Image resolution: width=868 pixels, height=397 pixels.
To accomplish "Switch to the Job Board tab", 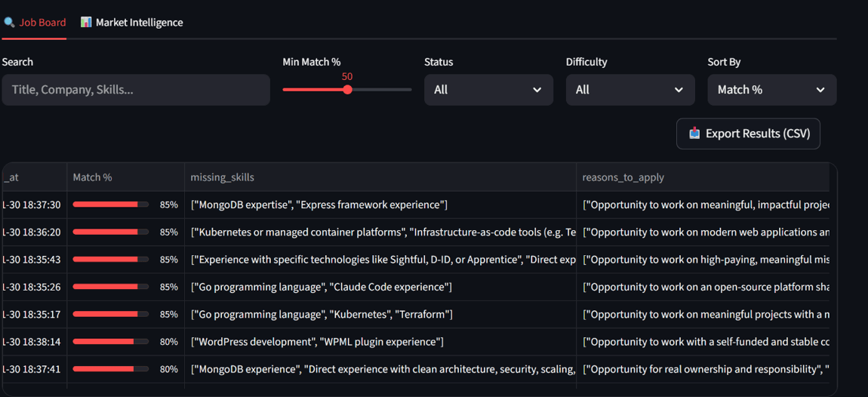I will click(x=34, y=23).
